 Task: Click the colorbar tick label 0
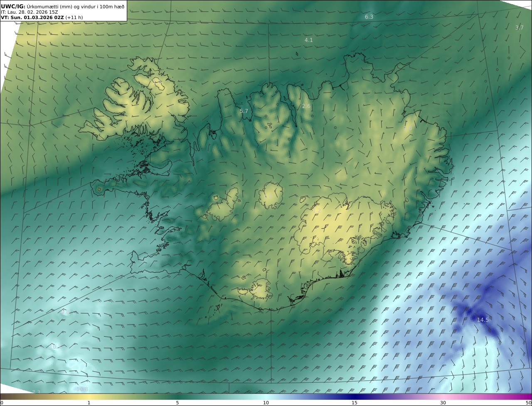point(2,403)
